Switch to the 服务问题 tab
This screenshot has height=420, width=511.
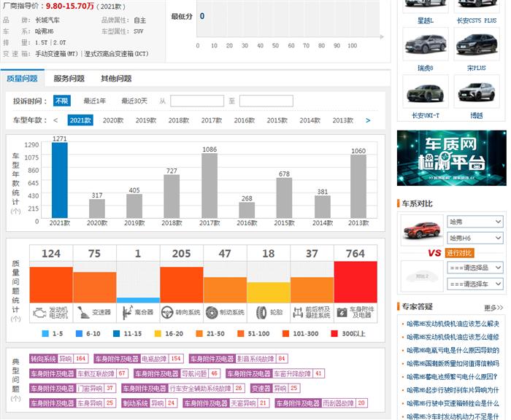[x=69, y=79]
